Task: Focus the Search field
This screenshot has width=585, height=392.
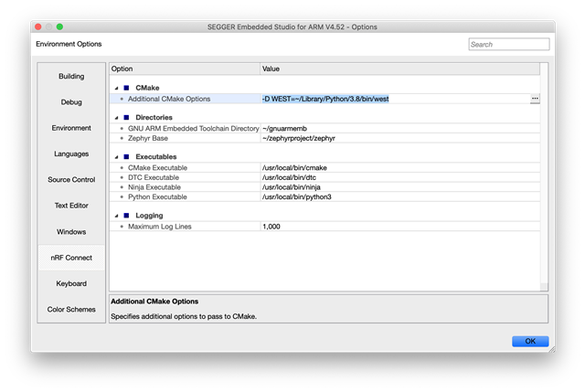Action: coord(509,45)
